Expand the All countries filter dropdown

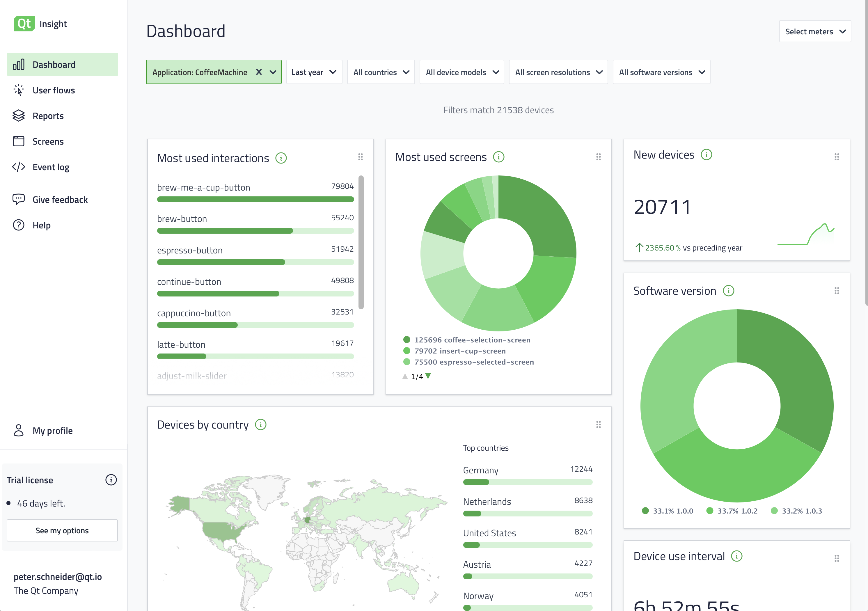click(x=381, y=72)
